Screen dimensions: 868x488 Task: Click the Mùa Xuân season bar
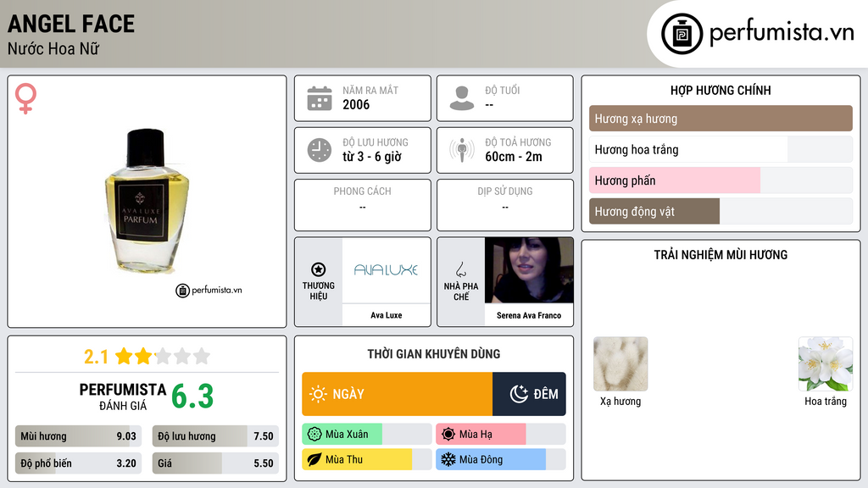tap(366, 435)
